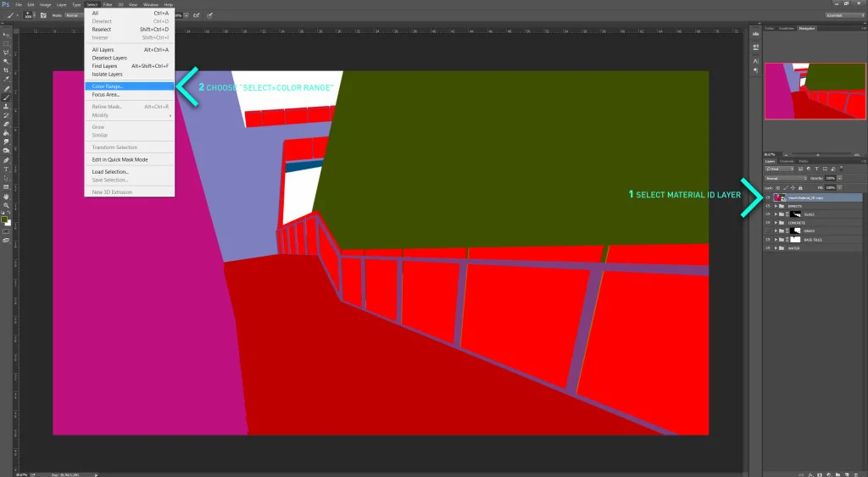Select the Path Selection tool
The width and height of the screenshot is (868, 477).
(7, 178)
